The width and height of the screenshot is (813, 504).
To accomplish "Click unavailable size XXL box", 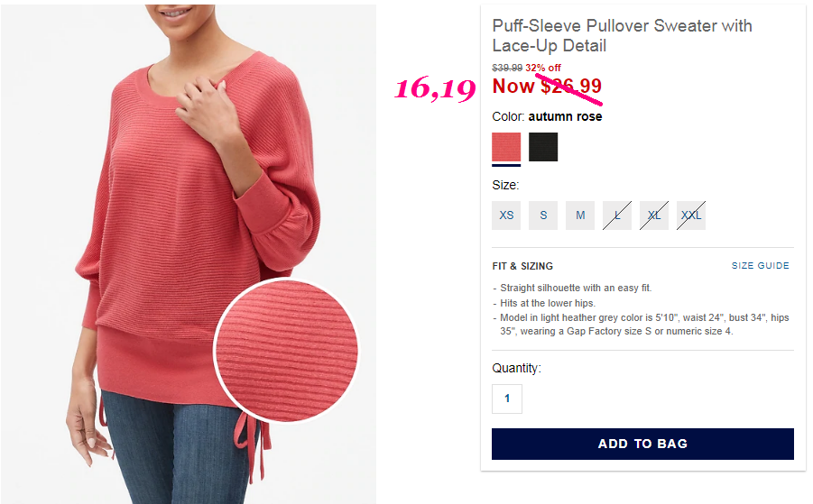I will tap(691, 215).
